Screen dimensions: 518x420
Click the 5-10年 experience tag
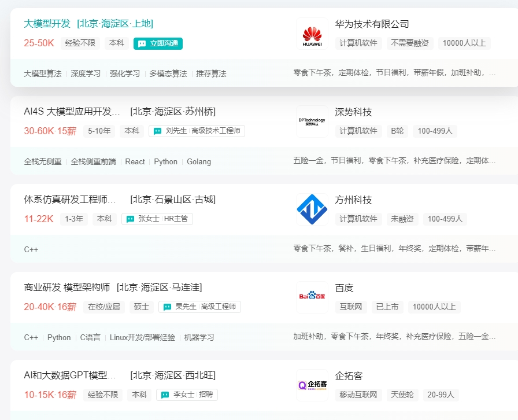click(99, 131)
